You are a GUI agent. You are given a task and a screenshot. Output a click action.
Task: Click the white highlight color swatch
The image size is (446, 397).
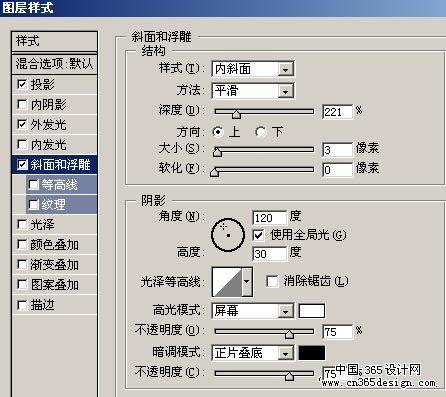312,311
